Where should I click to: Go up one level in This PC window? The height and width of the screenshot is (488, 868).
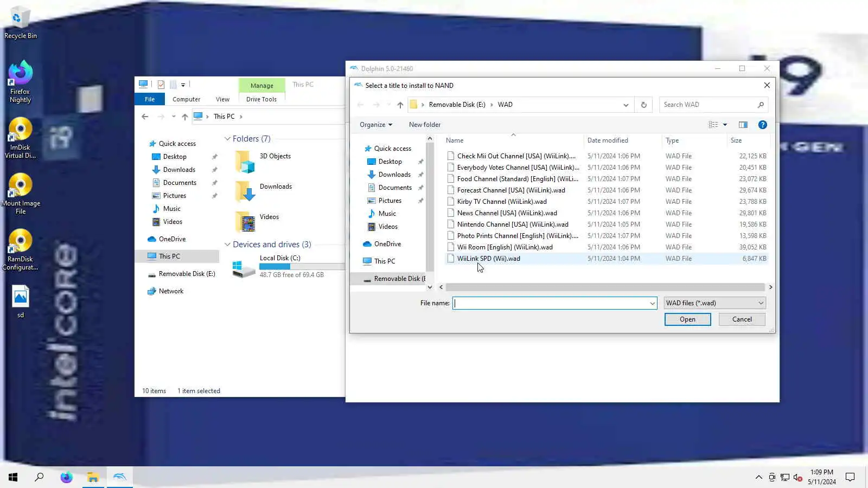(x=185, y=117)
